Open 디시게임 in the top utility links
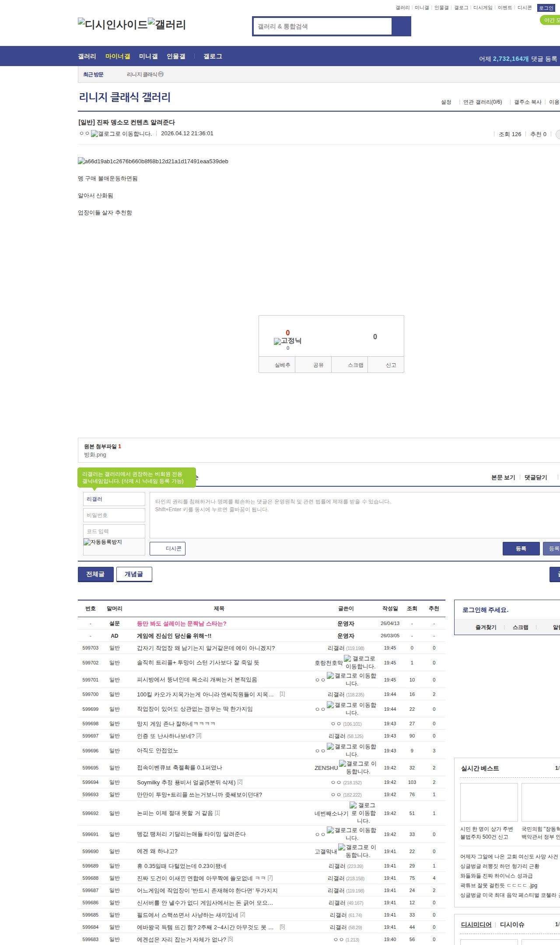 [x=483, y=8]
